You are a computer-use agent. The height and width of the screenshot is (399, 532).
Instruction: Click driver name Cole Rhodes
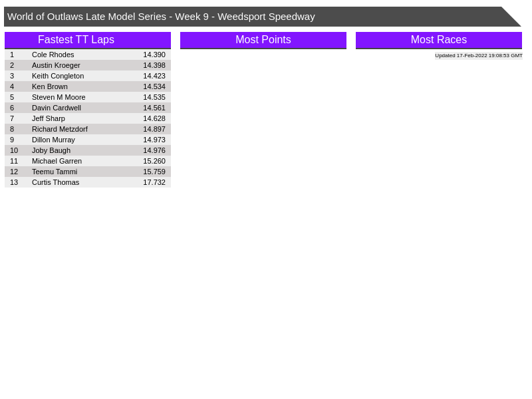click(53, 55)
